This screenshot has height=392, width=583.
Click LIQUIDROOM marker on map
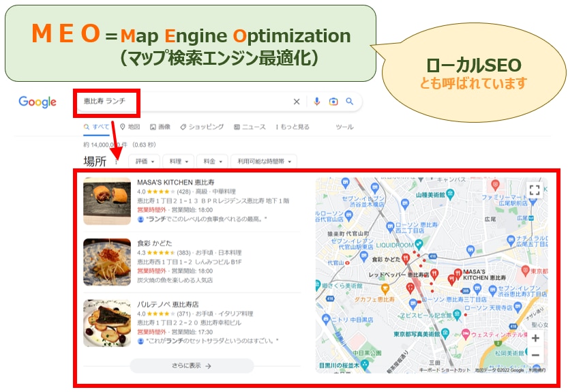click(419, 245)
